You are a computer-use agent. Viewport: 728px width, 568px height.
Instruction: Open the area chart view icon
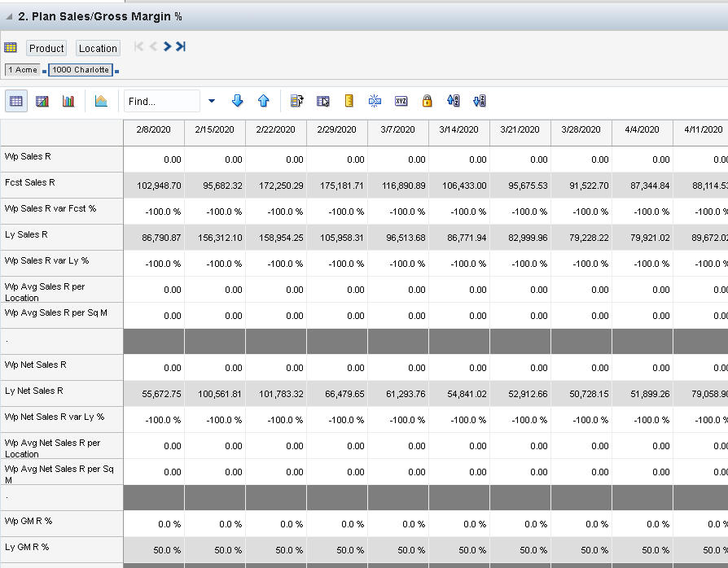tap(101, 101)
